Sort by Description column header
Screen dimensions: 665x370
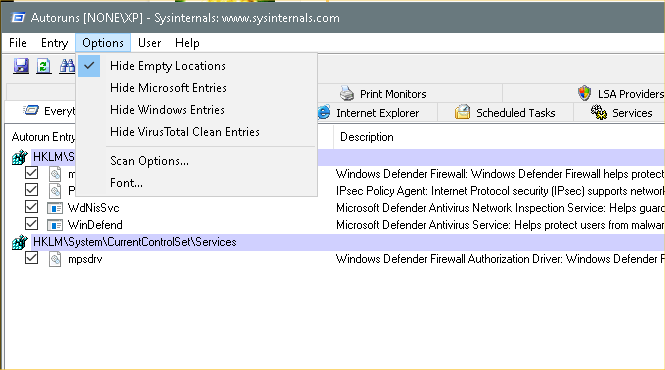499,137
